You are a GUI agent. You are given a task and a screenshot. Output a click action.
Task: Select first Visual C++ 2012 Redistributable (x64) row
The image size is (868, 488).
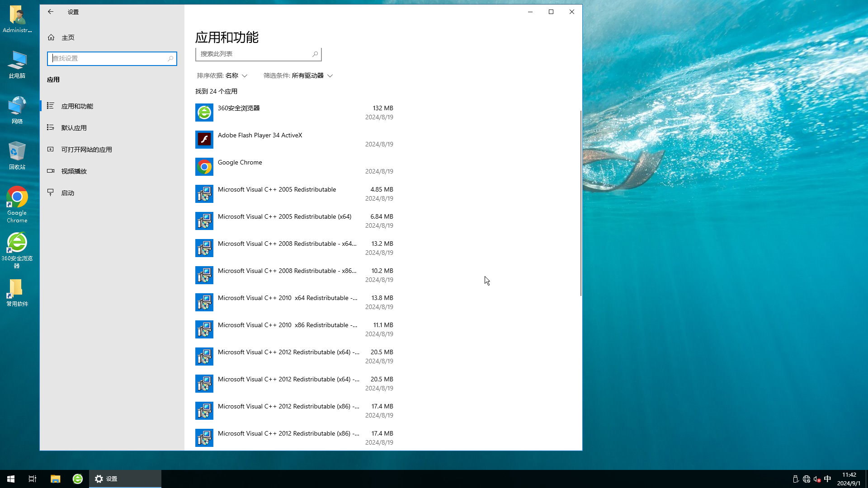click(x=294, y=357)
